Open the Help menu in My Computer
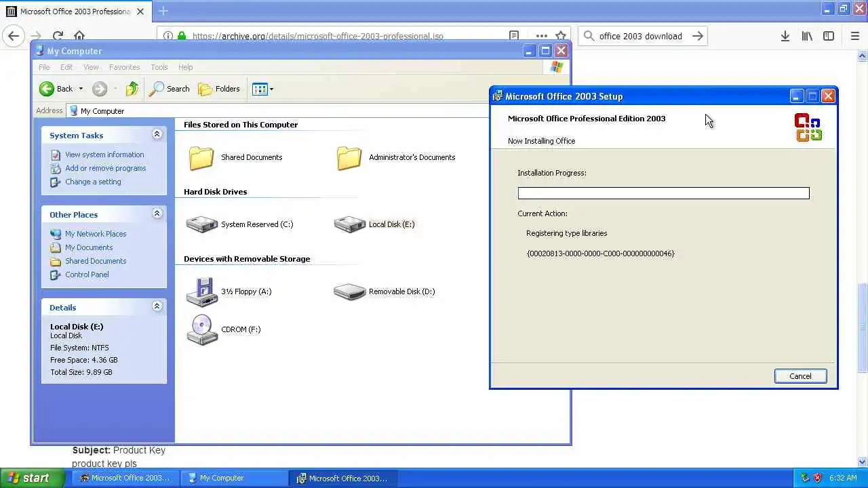The image size is (868, 488). point(185,67)
